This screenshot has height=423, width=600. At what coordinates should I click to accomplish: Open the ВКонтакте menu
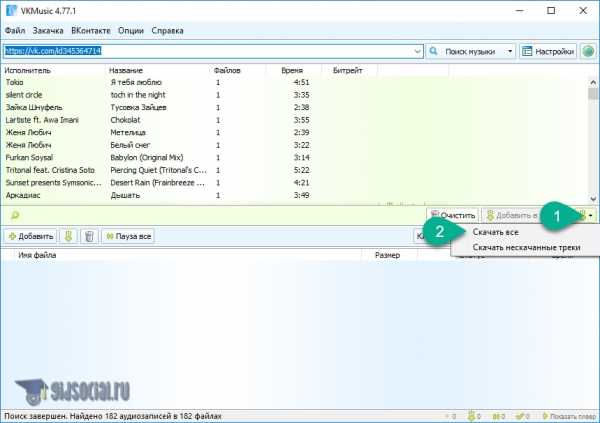point(91,31)
